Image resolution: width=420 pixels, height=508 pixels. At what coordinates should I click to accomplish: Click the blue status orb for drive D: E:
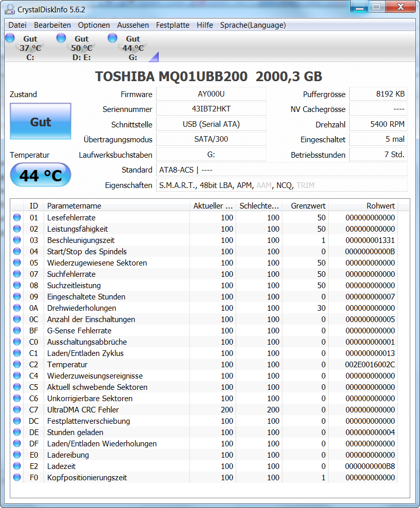(61, 38)
